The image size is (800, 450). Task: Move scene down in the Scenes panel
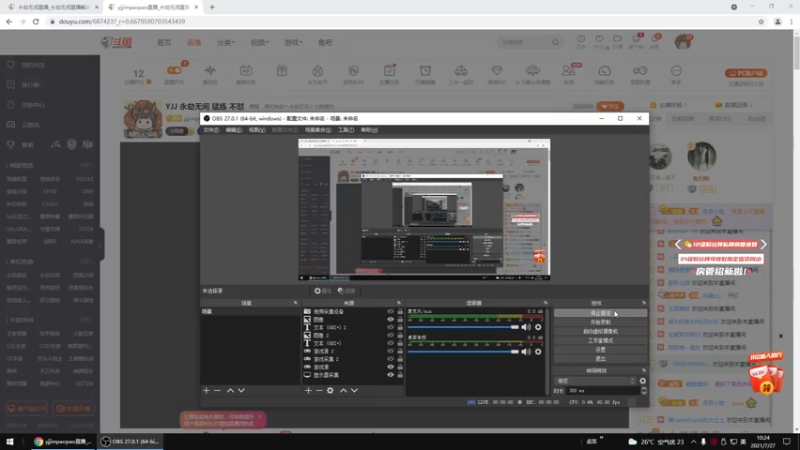(x=241, y=390)
